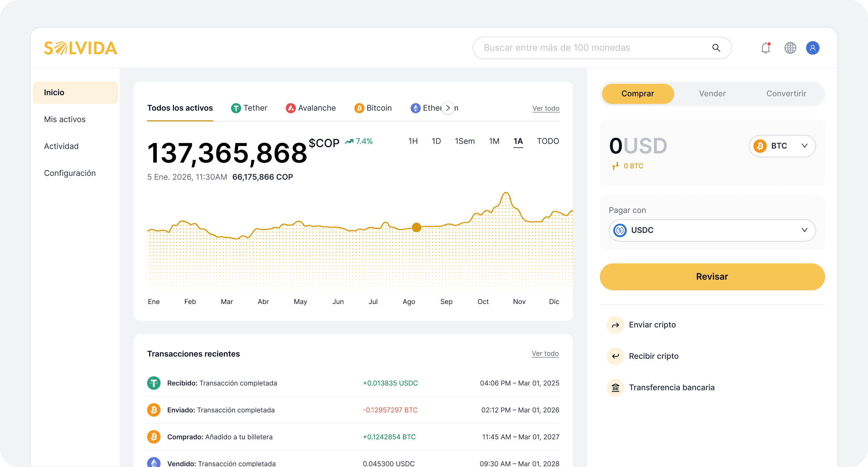This screenshot has width=868, height=467.
Task: Open the USDC payment method dropdown
Action: coord(712,230)
